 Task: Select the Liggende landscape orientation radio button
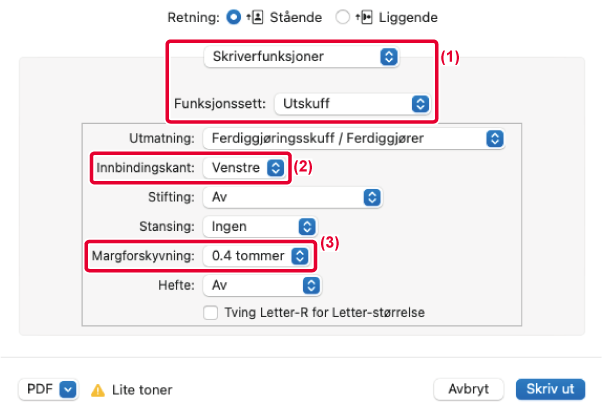coord(342,17)
